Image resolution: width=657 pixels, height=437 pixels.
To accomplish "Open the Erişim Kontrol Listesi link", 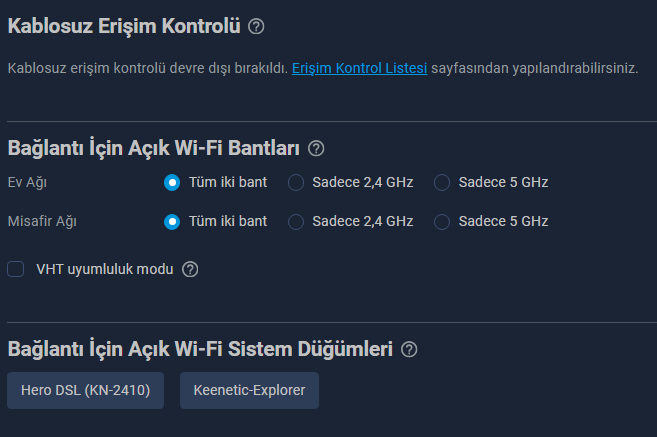I will tap(359, 69).
